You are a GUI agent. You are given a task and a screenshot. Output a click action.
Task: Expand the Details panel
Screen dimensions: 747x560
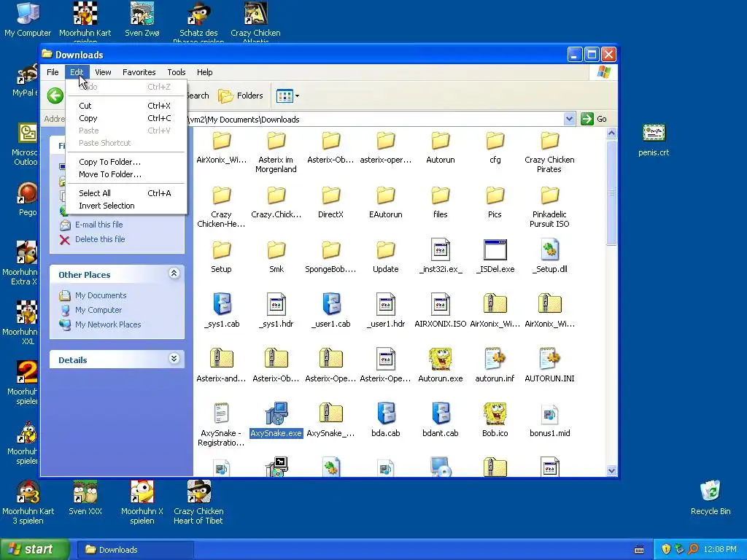[x=174, y=359]
